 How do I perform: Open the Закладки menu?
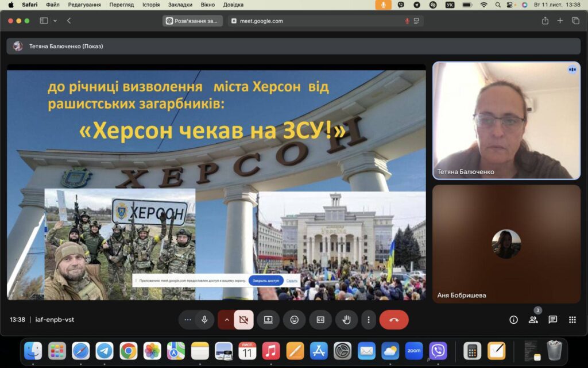[x=180, y=5]
